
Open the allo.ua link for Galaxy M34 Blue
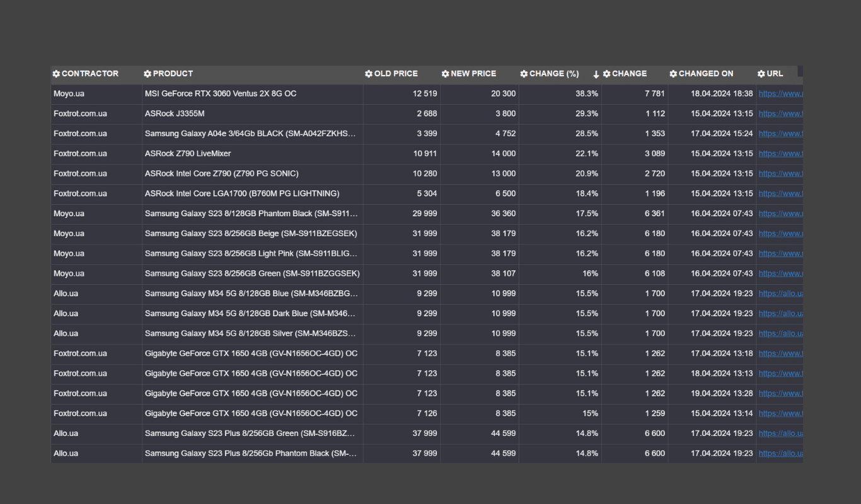(780, 294)
